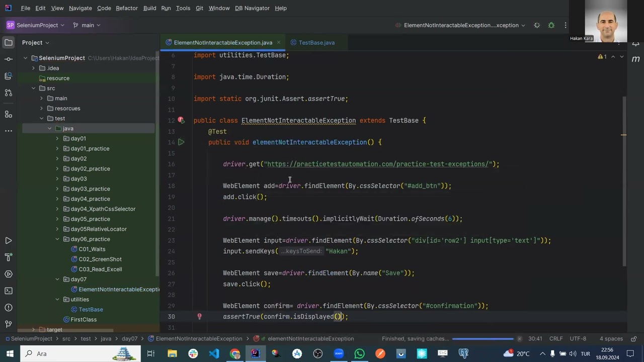
Task: Open the More tool windows icon
Action: click(x=9, y=131)
